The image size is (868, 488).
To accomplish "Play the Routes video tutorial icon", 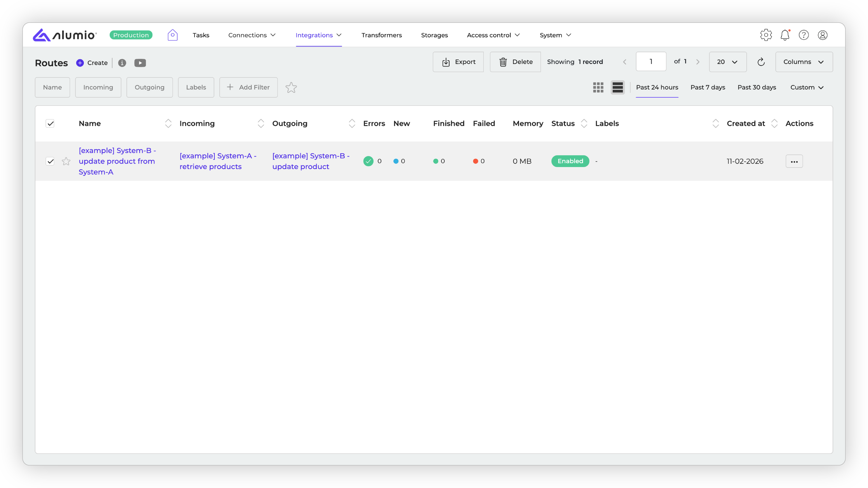I will tap(140, 63).
